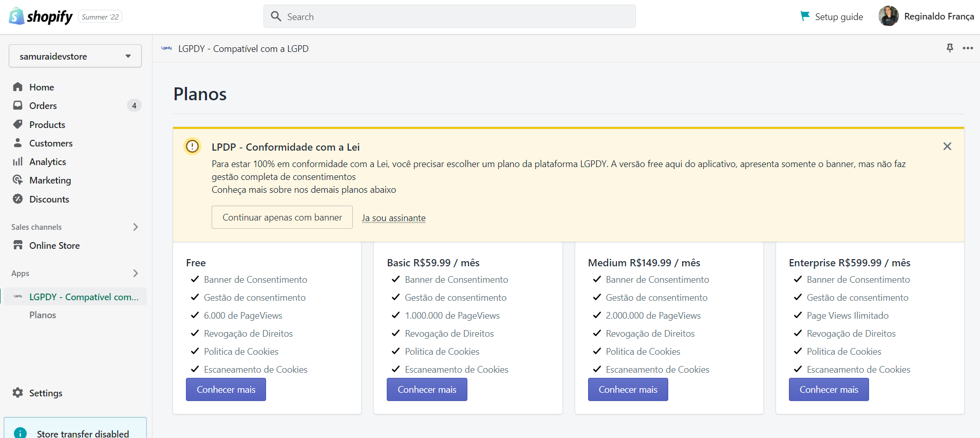This screenshot has width=980, height=438.
Task: Click the Store transfer disabled info icon
Action: 20,433
